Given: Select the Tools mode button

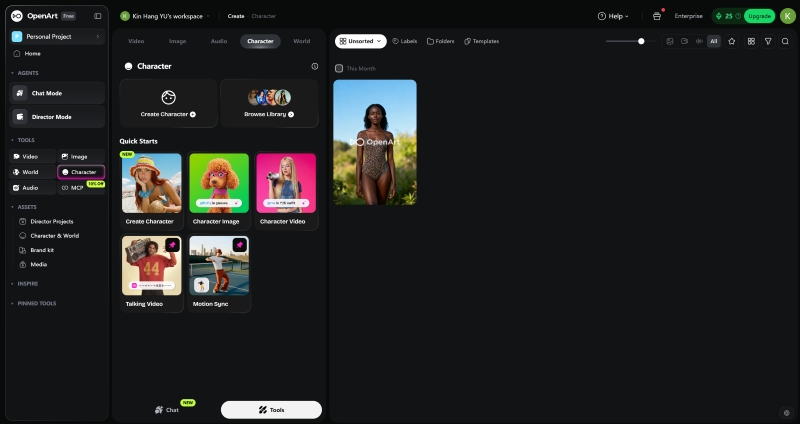Looking at the screenshot, I should pos(271,410).
